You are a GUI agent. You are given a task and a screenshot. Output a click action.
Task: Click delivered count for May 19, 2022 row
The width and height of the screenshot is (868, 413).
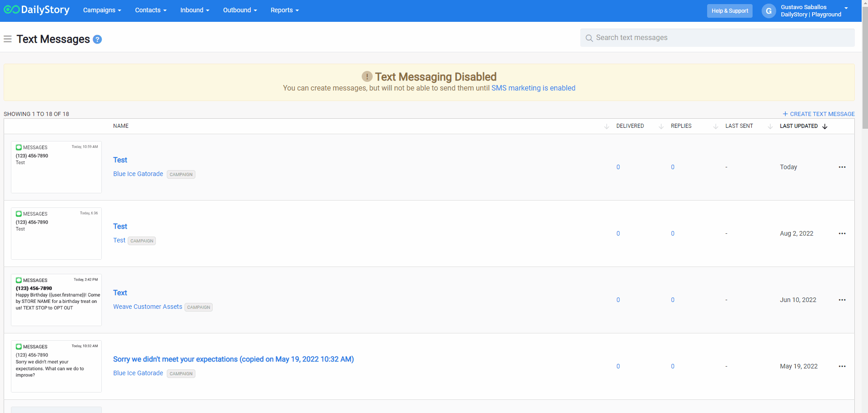(x=618, y=366)
